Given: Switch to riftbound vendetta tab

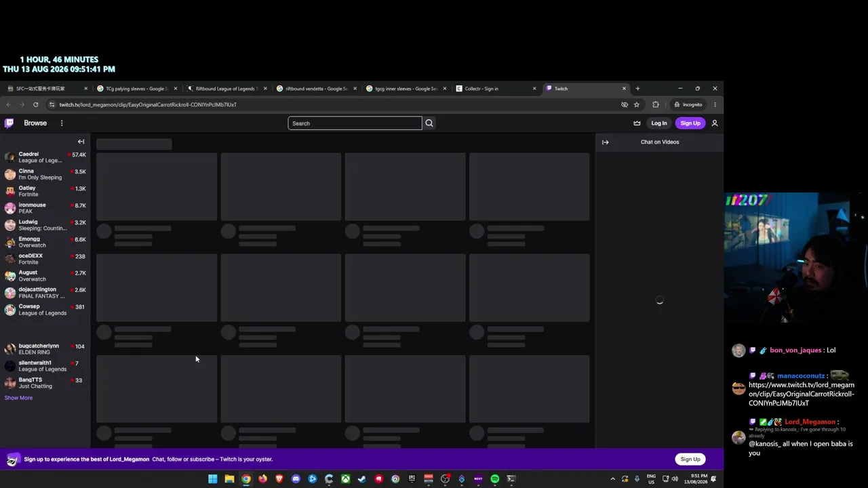Looking at the screenshot, I should pyautogui.click(x=316, y=89).
